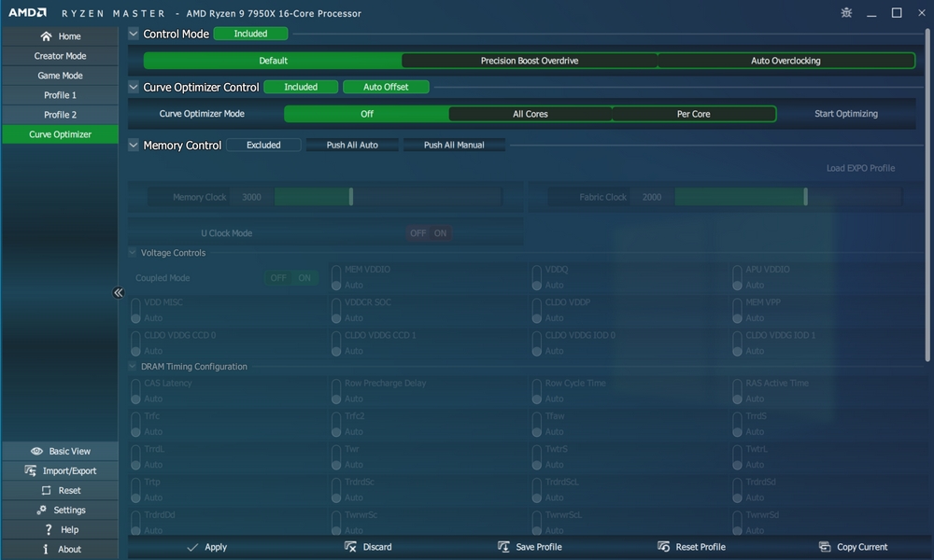Image resolution: width=934 pixels, height=560 pixels.
Task: Click the About info icon
Action: (46, 550)
